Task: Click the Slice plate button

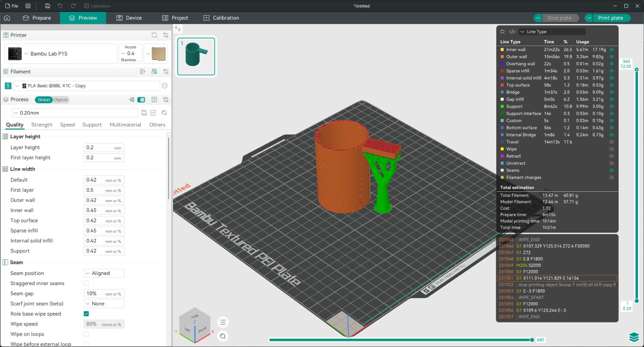Action: [559, 18]
